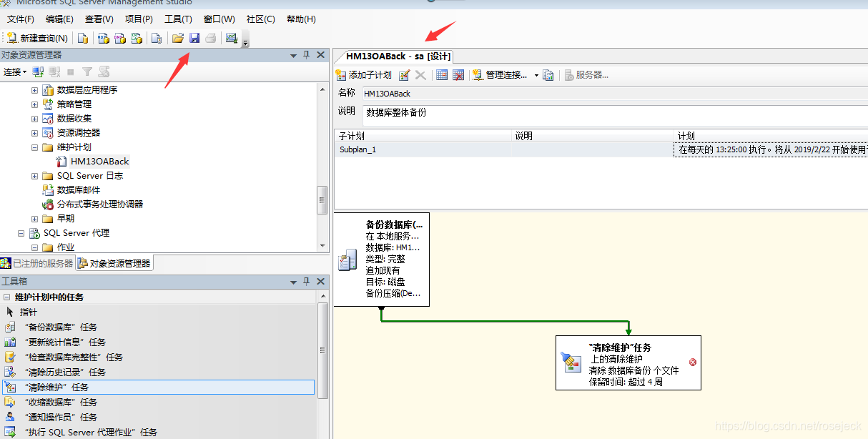The image size is (868, 439).
Task: Click the Disconnect icon in Object Explorer
Action: click(54, 71)
